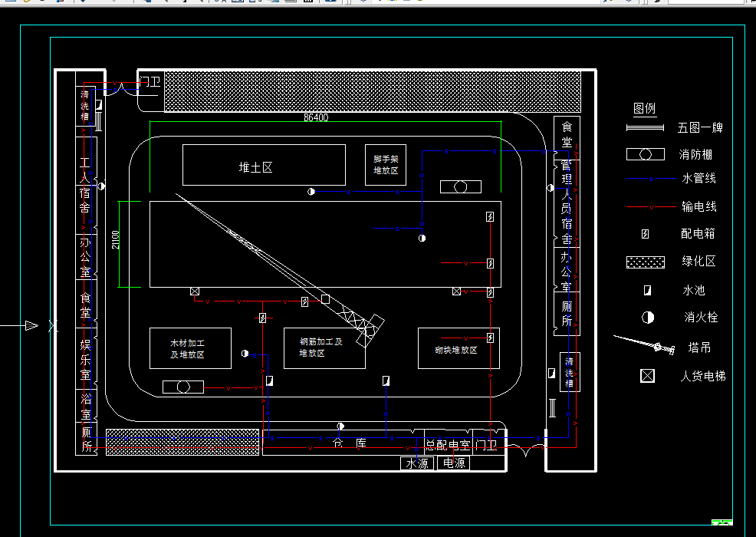
Task: Click the 输电线 legend label
Action: (699, 207)
